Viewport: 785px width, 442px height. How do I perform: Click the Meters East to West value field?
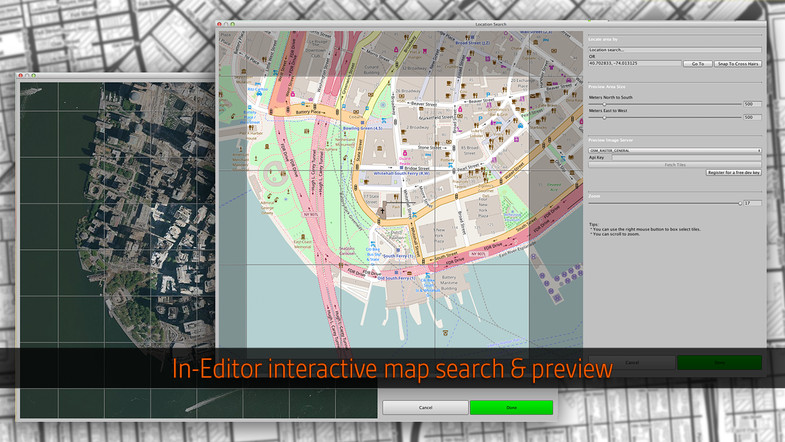point(751,117)
